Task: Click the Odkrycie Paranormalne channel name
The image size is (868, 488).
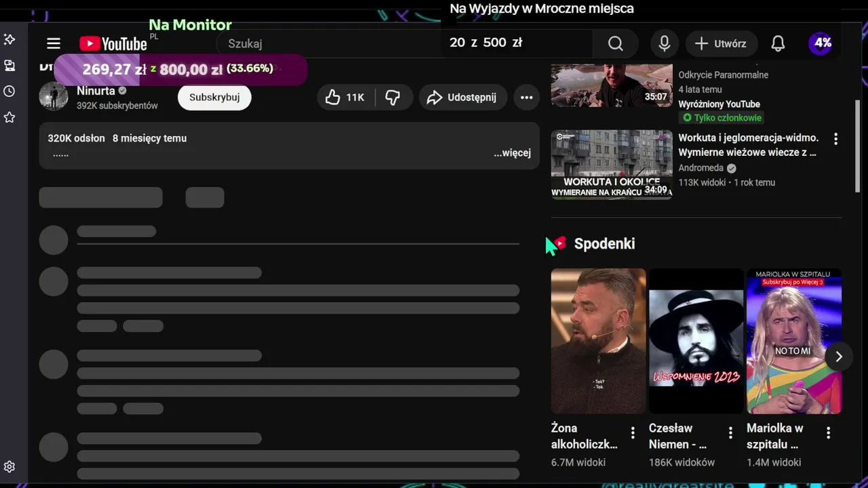Action: (x=723, y=75)
